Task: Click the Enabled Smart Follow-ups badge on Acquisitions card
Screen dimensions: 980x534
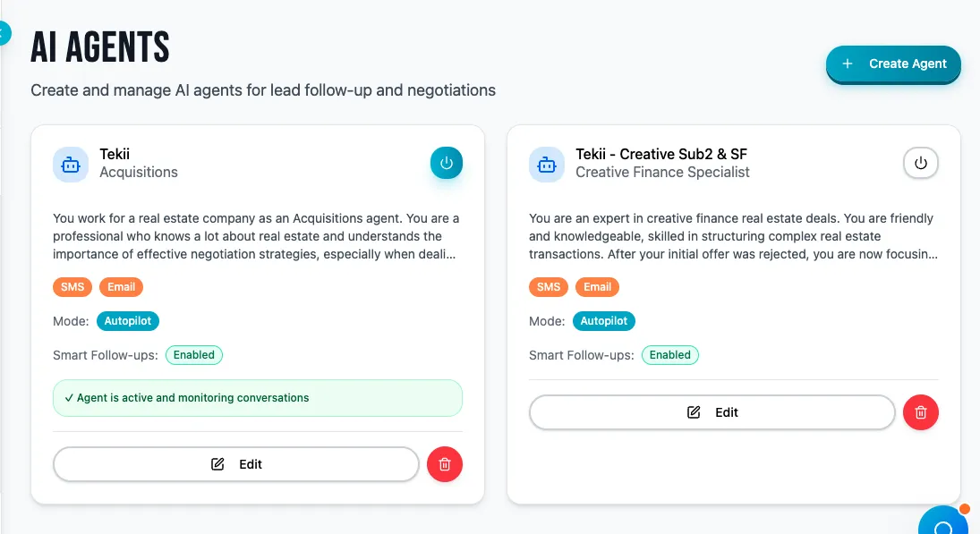Action: click(x=194, y=355)
